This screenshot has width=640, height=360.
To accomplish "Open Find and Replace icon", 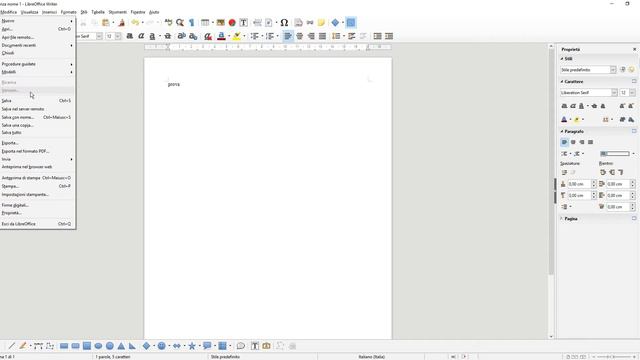I will [x=180, y=23].
